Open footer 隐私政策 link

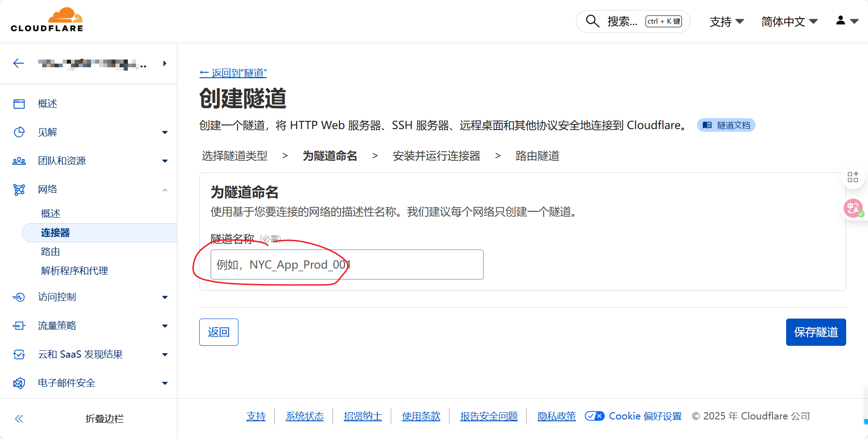[557, 416]
